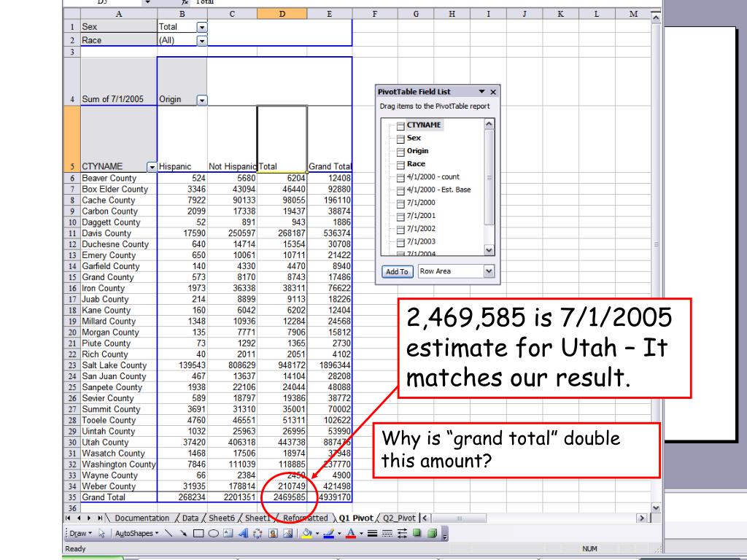This screenshot has width=747, height=560.
Task: Select the Oval shape tool
Action: click(214, 533)
